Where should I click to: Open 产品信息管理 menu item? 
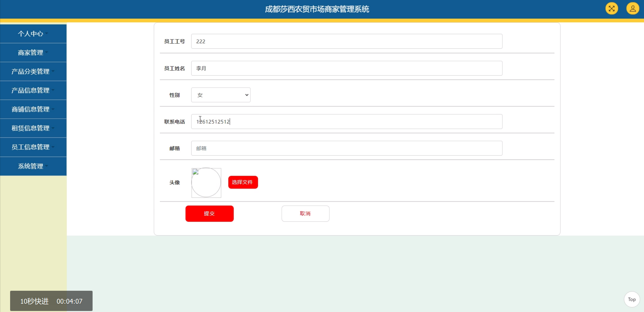coord(33,90)
